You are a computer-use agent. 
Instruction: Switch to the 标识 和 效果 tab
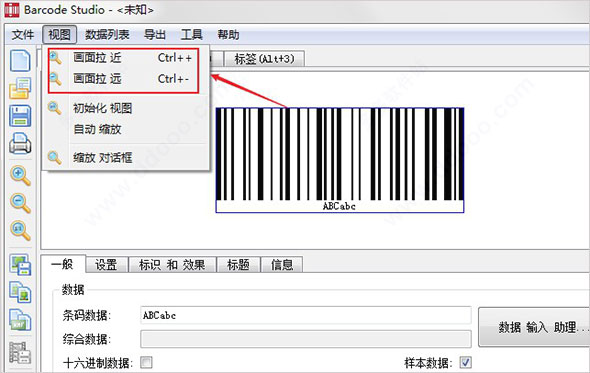[172, 265]
